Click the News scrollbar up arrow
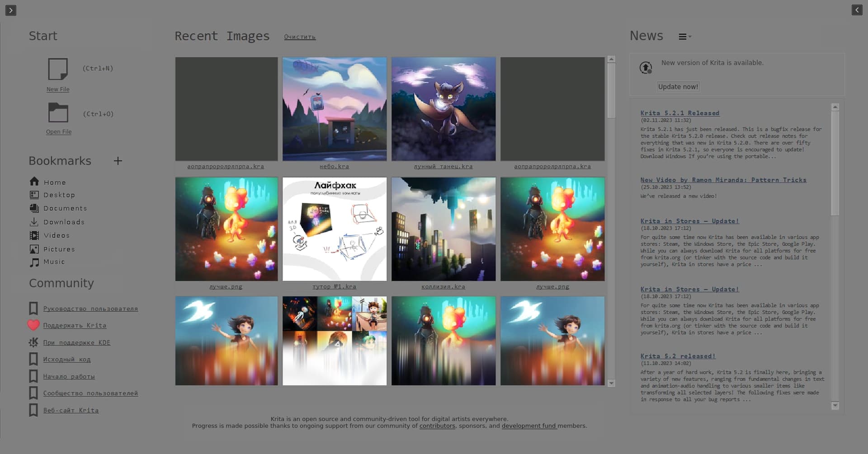Screen dimensions: 868x454 click(x=835, y=107)
